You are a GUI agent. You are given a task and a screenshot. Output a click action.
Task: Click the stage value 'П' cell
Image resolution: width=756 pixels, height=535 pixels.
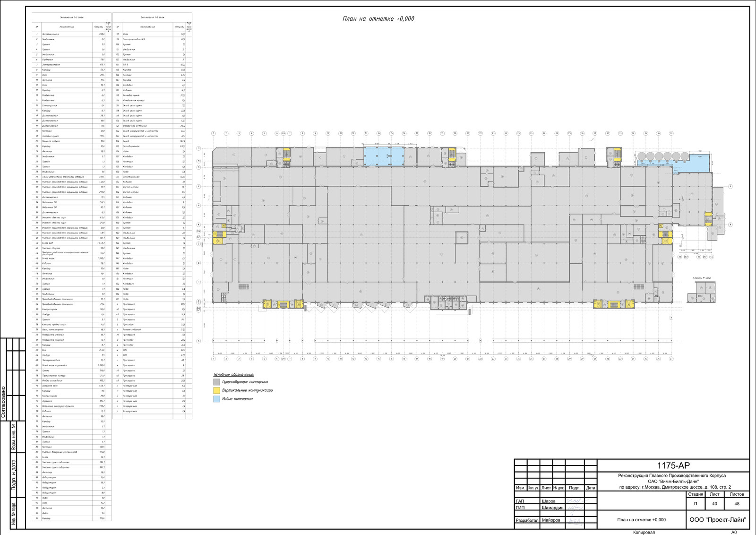(x=695, y=504)
